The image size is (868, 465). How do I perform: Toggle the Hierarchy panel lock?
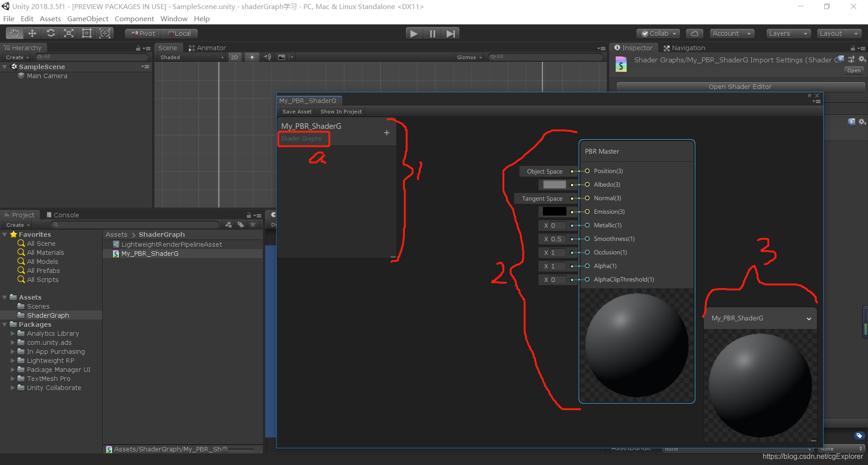click(138, 48)
